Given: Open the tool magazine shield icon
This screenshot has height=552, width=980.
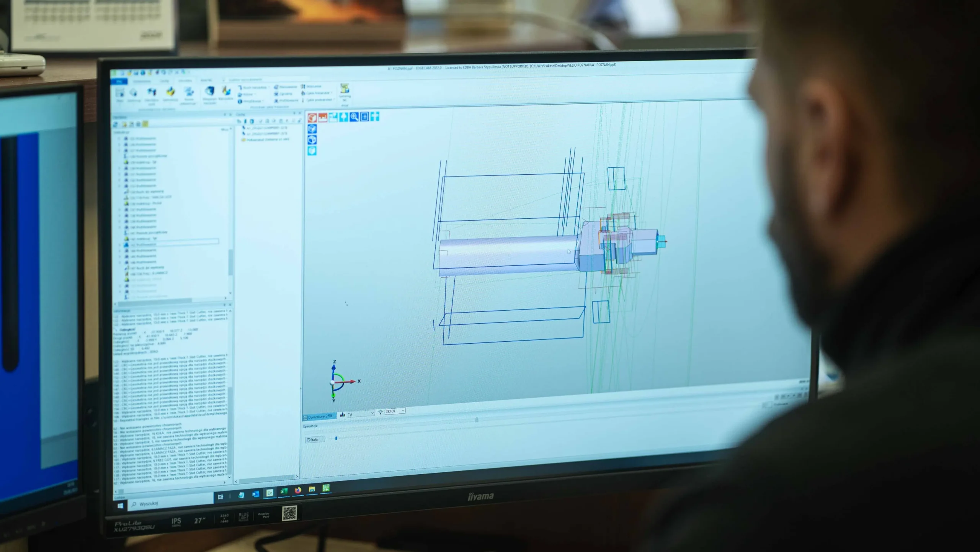Looking at the screenshot, I should [209, 91].
